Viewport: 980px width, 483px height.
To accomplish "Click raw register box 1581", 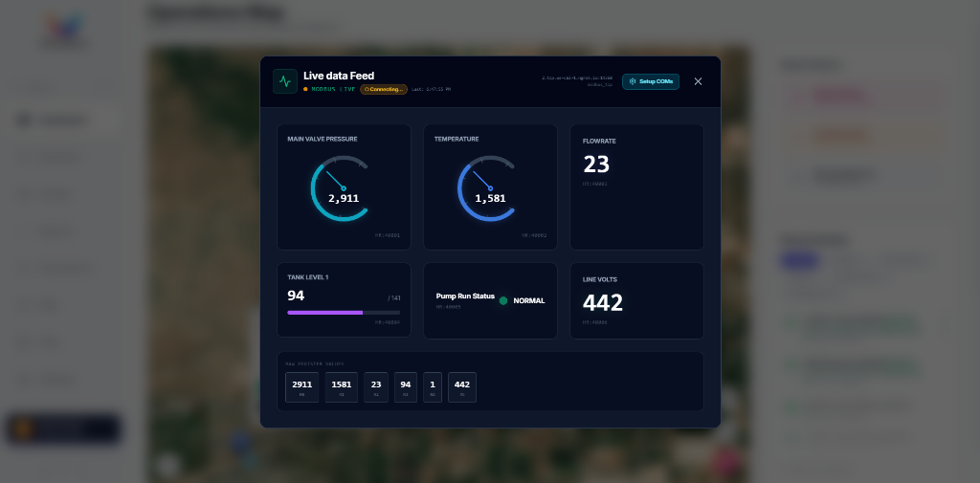I will point(342,387).
